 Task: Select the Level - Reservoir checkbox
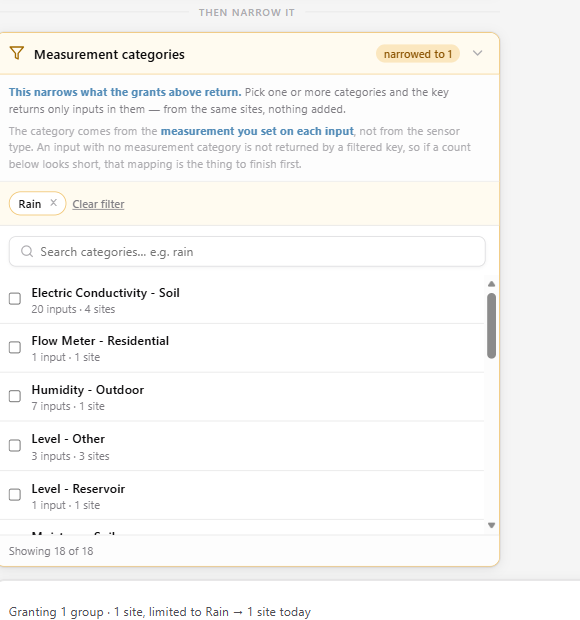tap(15, 495)
